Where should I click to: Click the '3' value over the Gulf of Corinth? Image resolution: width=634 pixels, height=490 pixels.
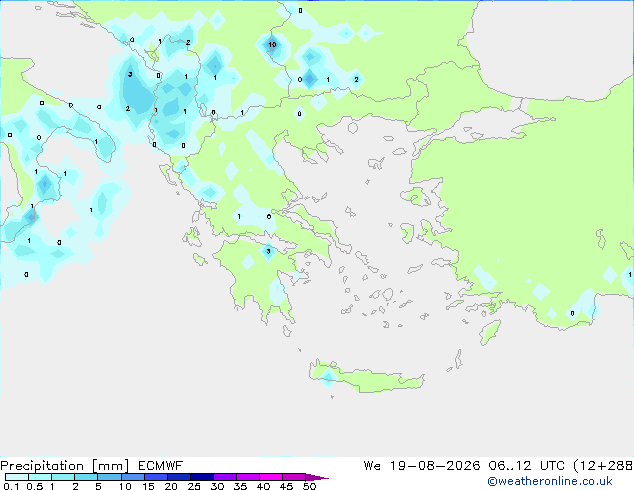point(268,251)
